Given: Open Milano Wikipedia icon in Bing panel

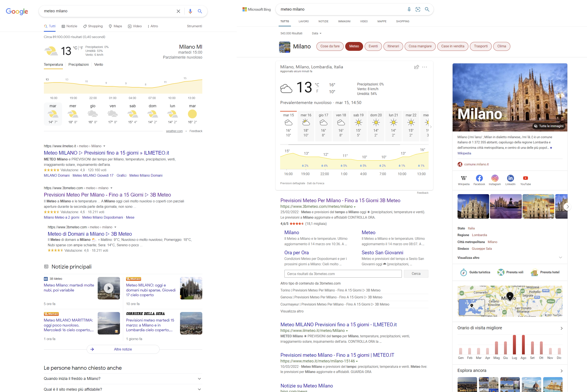Looking at the screenshot, I should pos(464,178).
